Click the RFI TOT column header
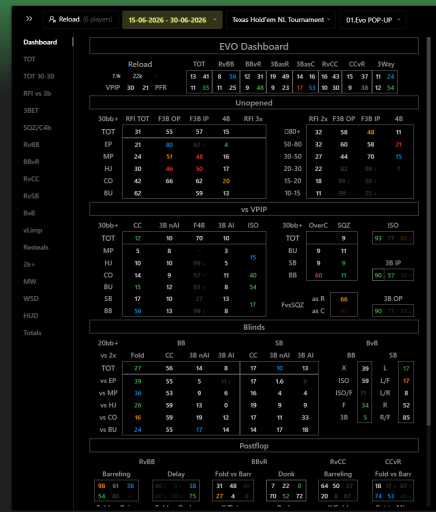The height and width of the screenshot is (512, 436). 137,119
